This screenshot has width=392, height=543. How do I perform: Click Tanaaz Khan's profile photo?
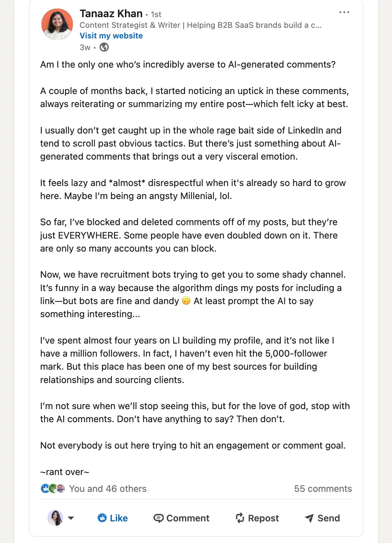pyautogui.click(x=57, y=23)
